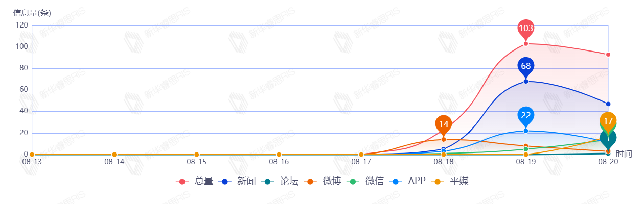The width and height of the screenshot is (644, 204).
Task: Toggle the 平媒 legend entry
Action: click(450, 181)
